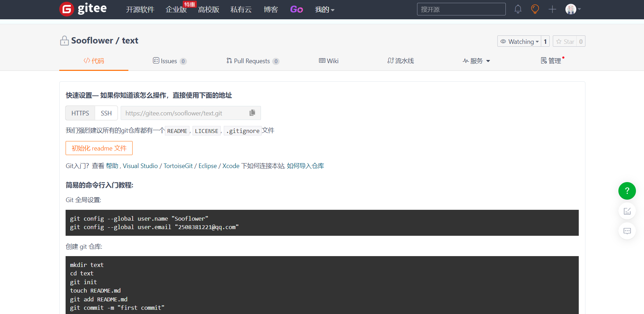Image resolution: width=644 pixels, height=314 pixels.
Task: Star the repository
Action: pos(565,41)
